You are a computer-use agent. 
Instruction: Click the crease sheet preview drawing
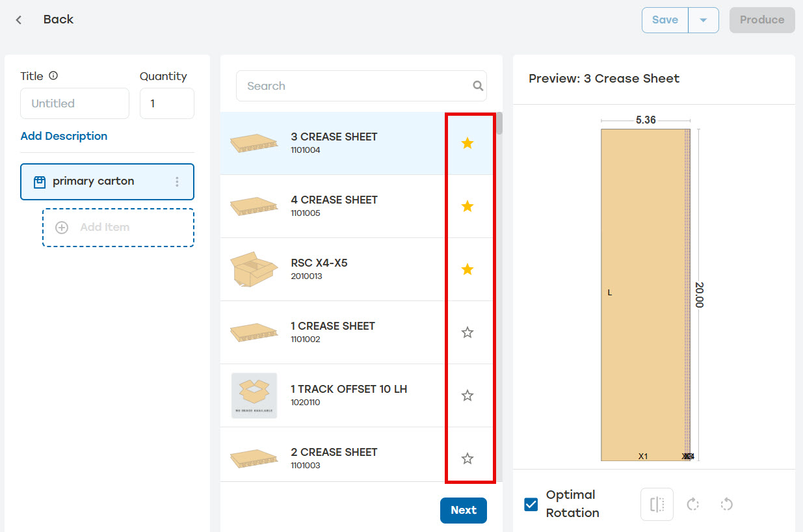(x=646, y=295)
